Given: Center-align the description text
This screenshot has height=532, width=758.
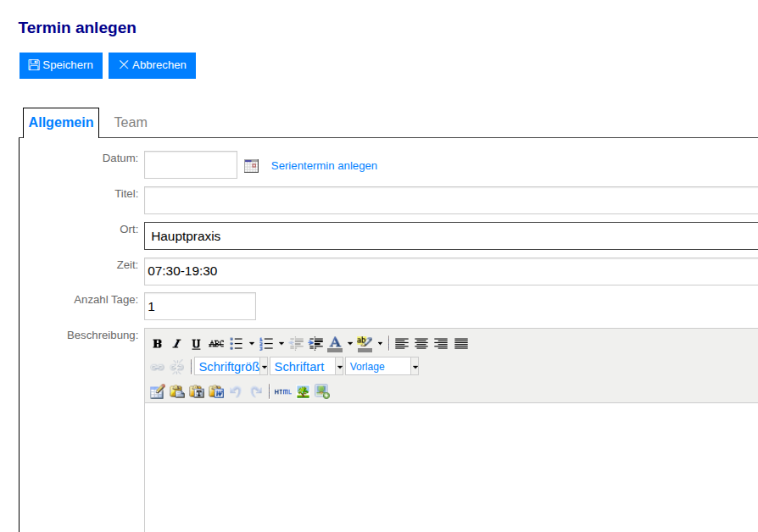Looking at the screenshot, I should [x=421, y=343].
